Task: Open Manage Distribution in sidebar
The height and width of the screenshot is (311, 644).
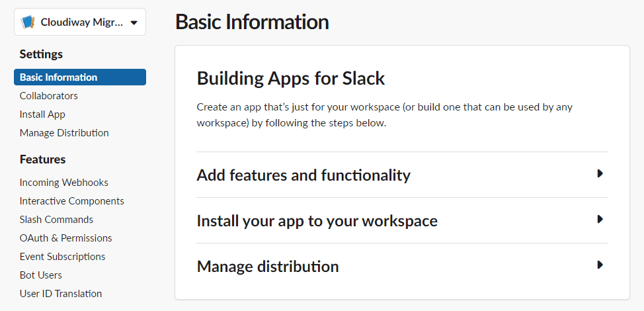Action: point(64,133)
